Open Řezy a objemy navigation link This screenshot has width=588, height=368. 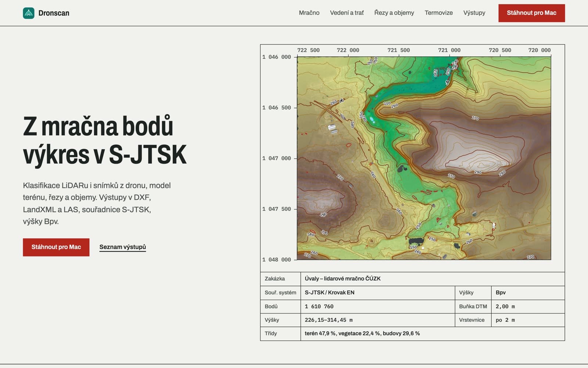[x=394, y=13]
